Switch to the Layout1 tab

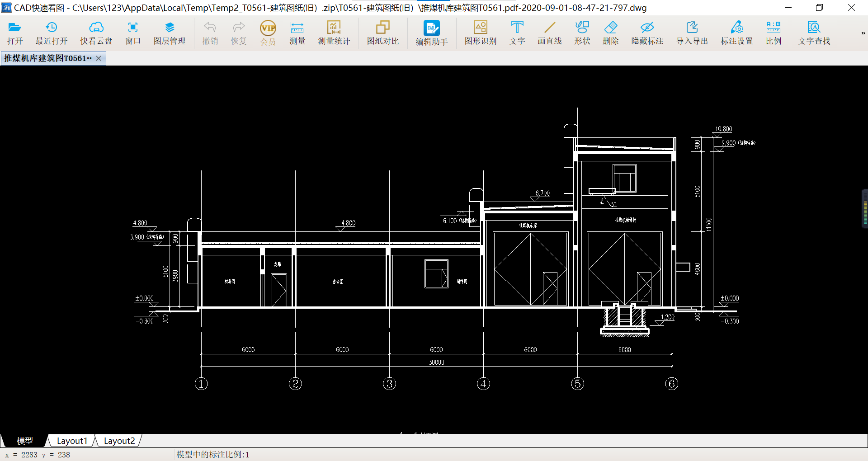click(x=72, y=441)
